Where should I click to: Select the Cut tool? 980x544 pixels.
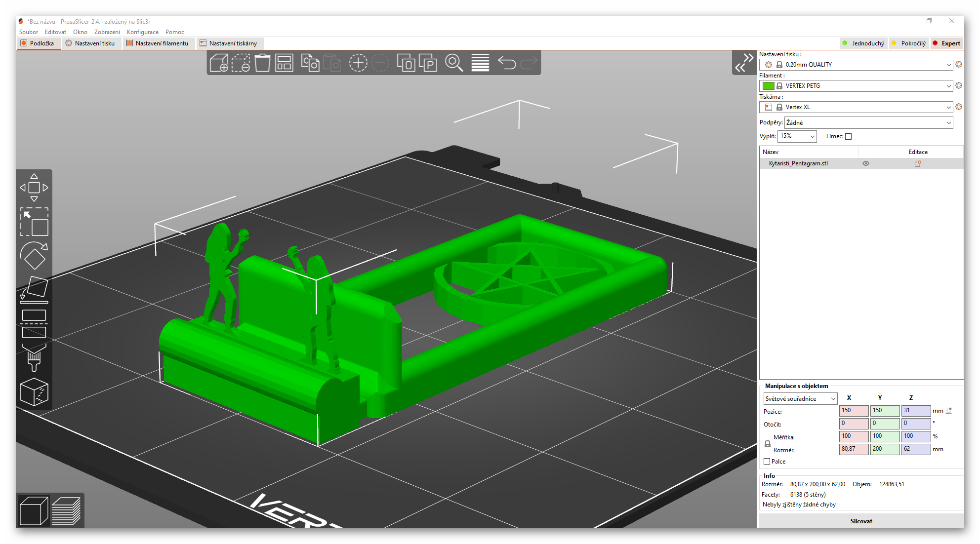pos(34,324)
